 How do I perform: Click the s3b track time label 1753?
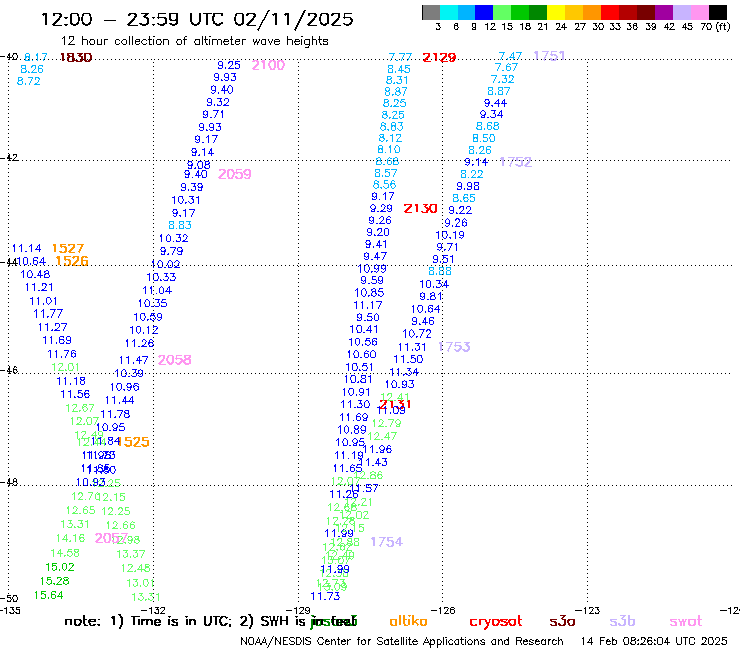pos(454,347)
